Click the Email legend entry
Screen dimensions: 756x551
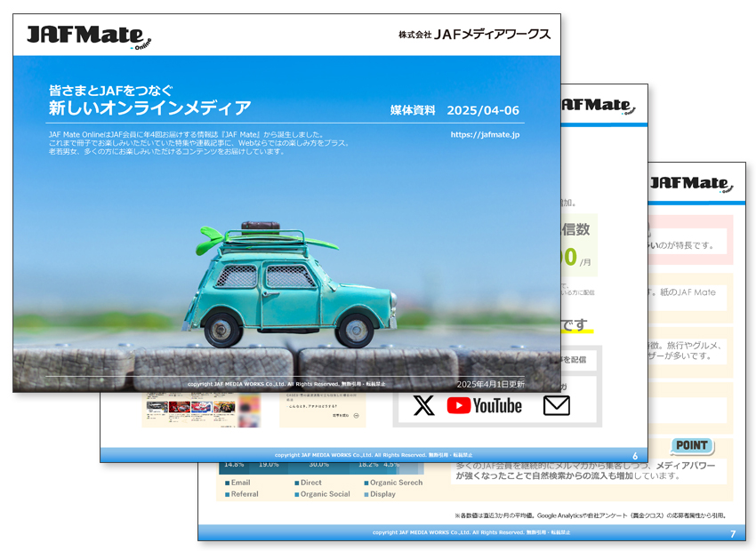(237, 483)
